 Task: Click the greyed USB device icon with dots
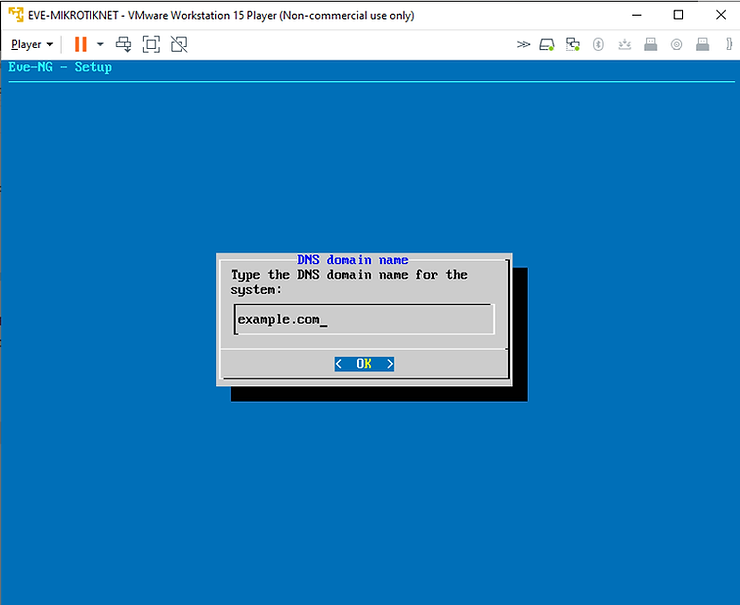(x=625, y=44)
